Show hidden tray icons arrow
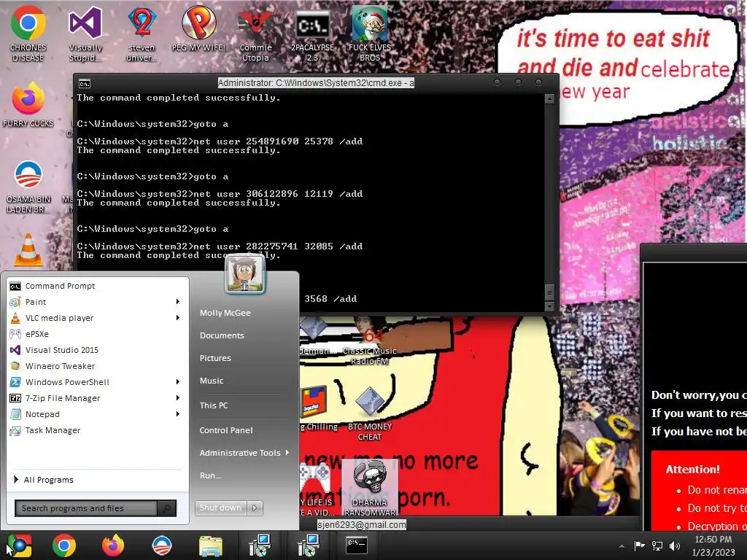The width and height of the screenshot is (747, 560). 622,546
